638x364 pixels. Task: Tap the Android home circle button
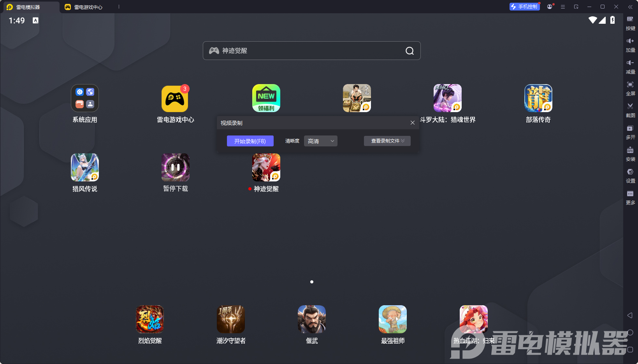pyautogui.click(x=630, y=332)
